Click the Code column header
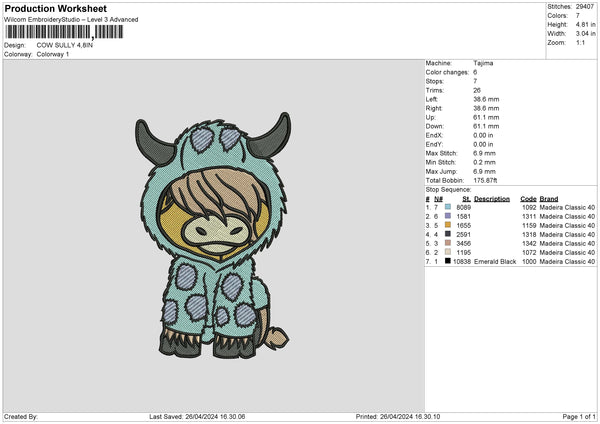The width and height of the screenshot is (600, 424). 528,199
